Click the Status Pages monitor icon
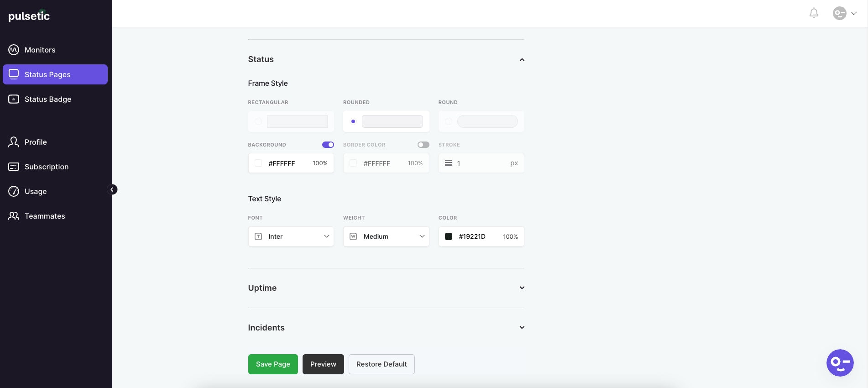 14,74
